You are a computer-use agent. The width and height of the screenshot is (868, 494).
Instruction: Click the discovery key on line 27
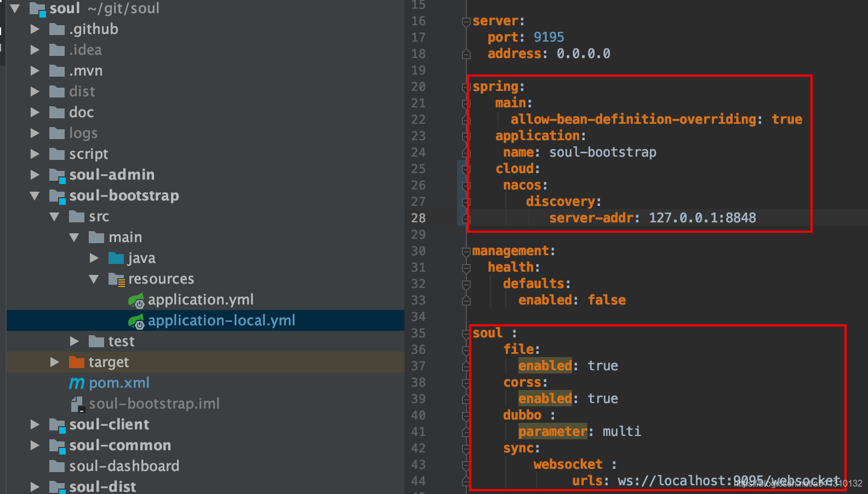(x=560, y=202)
